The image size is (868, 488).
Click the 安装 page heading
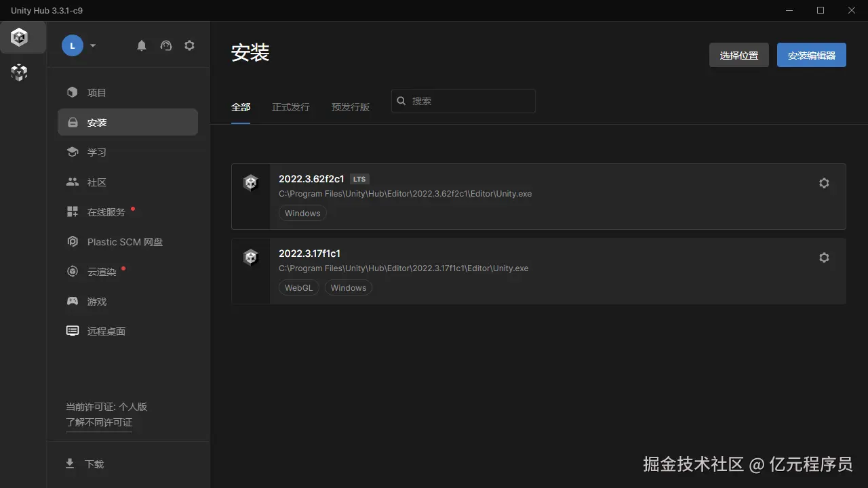tap(250, 53)
